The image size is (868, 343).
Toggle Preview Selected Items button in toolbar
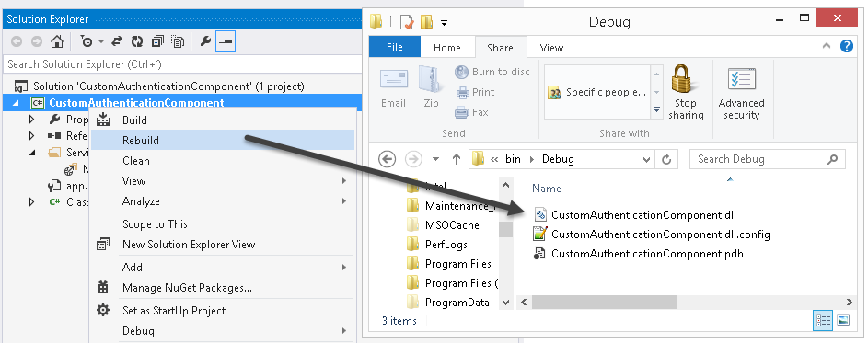point(226,41)
